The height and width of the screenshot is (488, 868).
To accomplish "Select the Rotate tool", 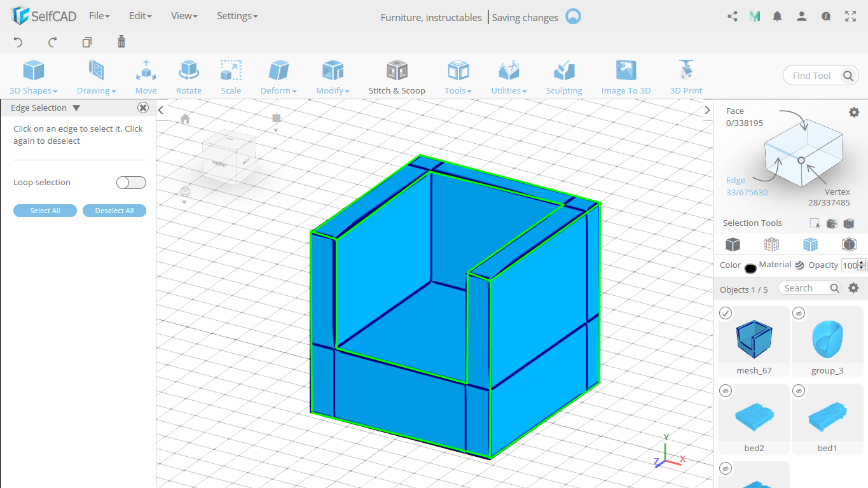I will (189, 77).
